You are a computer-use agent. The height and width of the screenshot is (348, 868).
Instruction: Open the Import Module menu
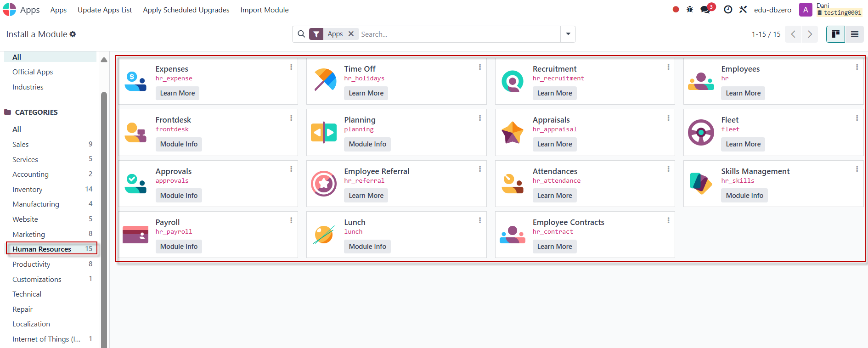pos(265,10)
